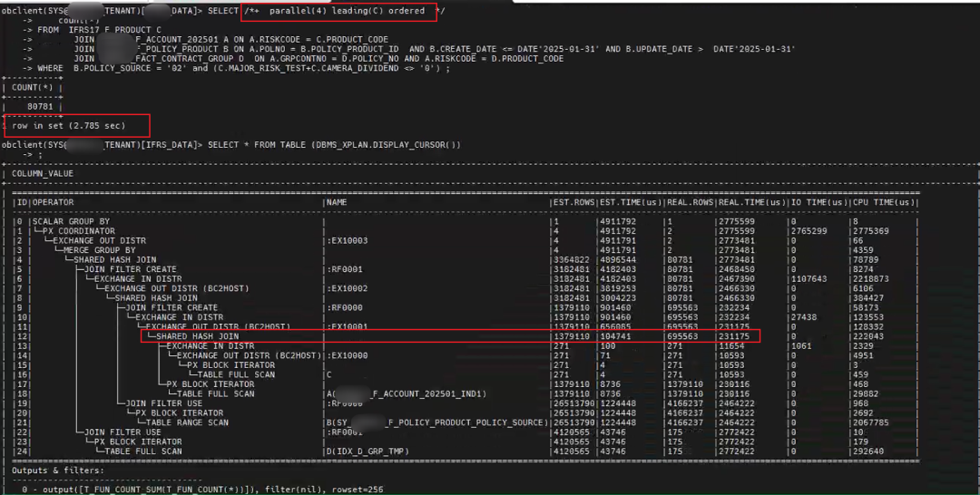Click the 'row in set (2.785 sec)' result line

coord(69,125)
